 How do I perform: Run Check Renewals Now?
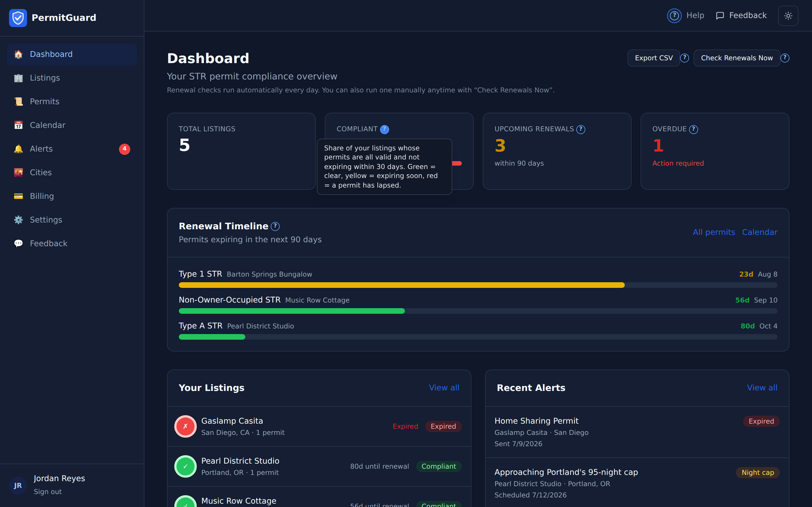[737, 58]
